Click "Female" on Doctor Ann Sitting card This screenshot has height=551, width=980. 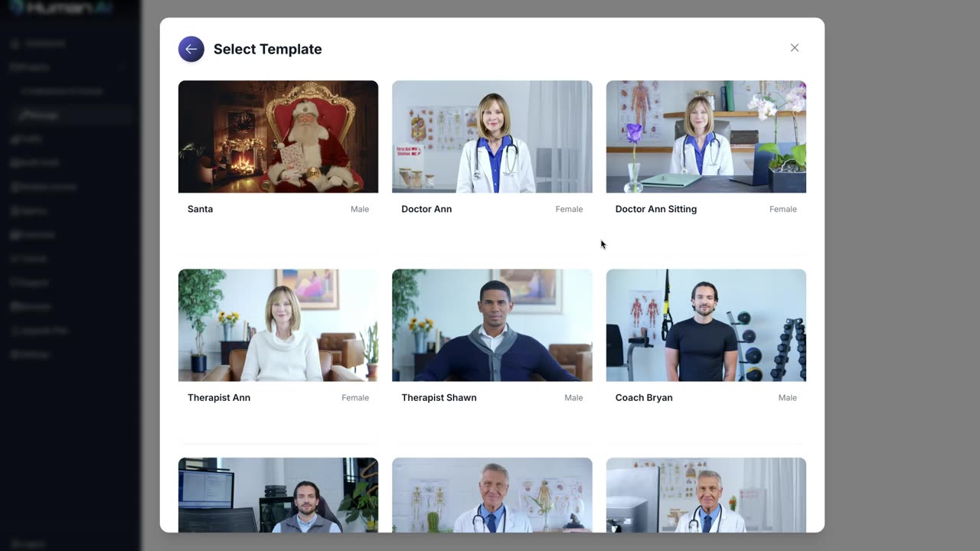point(783,209)
